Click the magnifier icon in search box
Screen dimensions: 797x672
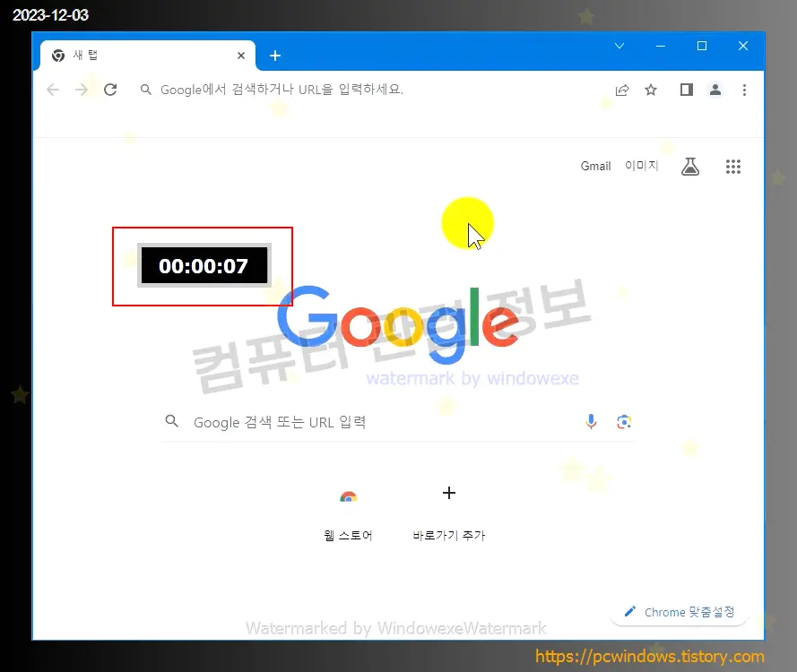click(x=172, y=421)
